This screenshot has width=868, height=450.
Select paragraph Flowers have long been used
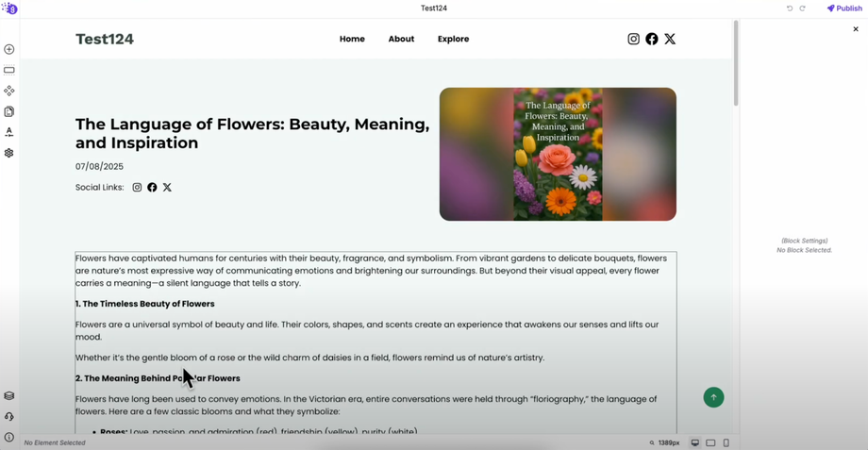pyautogui.click(x=366, y=405)
